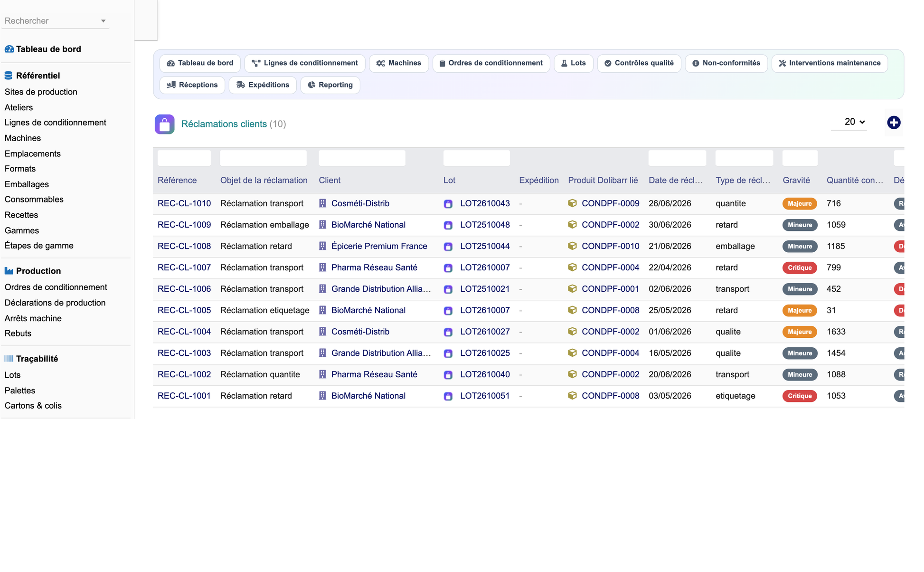Click the lot icon beside LOT2510048

tap(448, 225)
